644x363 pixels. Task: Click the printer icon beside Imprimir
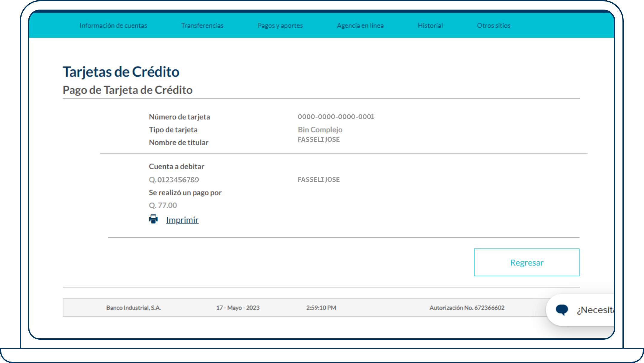153,219
